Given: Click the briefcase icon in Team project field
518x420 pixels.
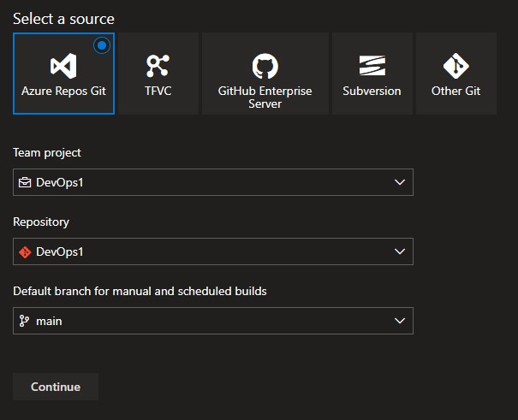Looking at the screenshot, I should click(25, 182).
